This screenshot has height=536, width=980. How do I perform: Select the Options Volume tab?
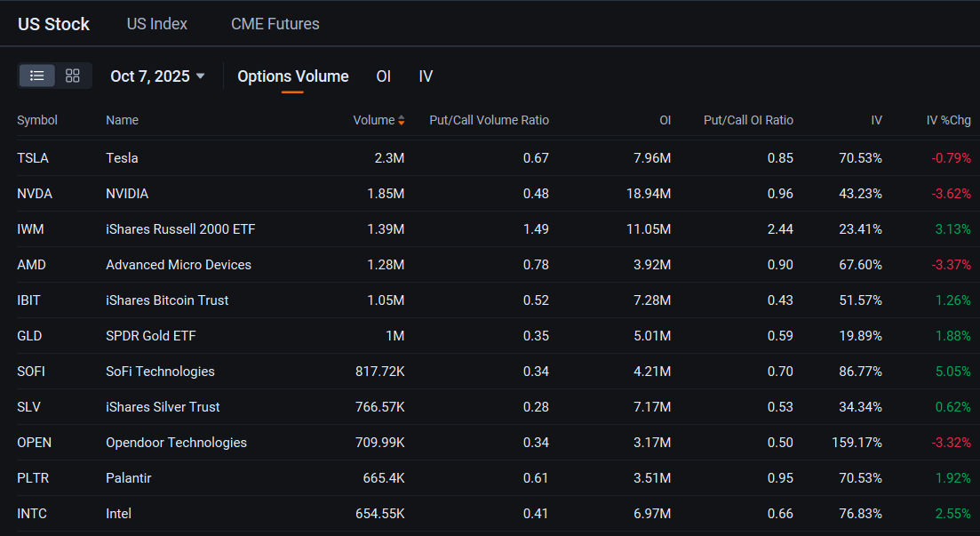pos(293,76)
